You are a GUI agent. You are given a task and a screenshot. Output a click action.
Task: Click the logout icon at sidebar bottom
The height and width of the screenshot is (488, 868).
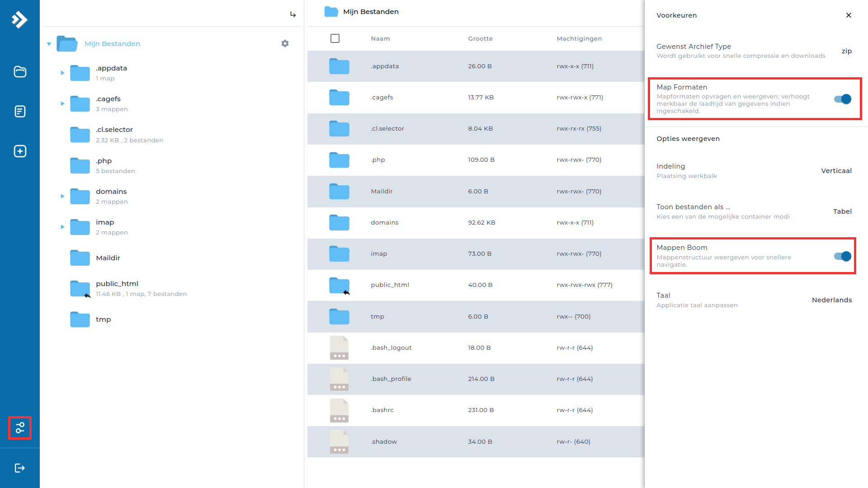[x=20, y=468]
